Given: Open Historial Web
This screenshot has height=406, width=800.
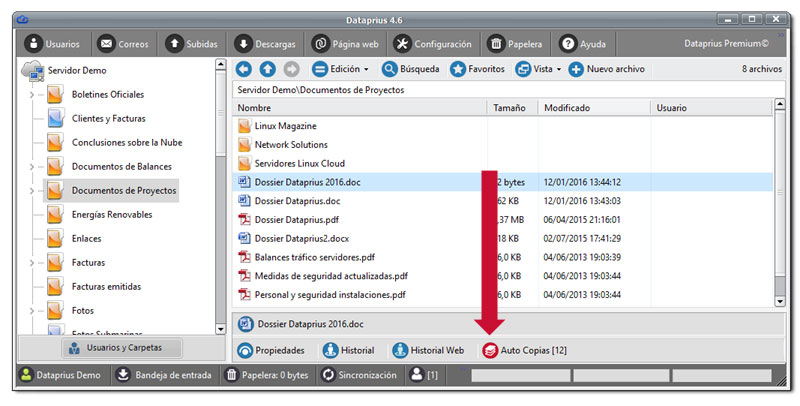Looking at the screenshot, I should click(428, 350).
